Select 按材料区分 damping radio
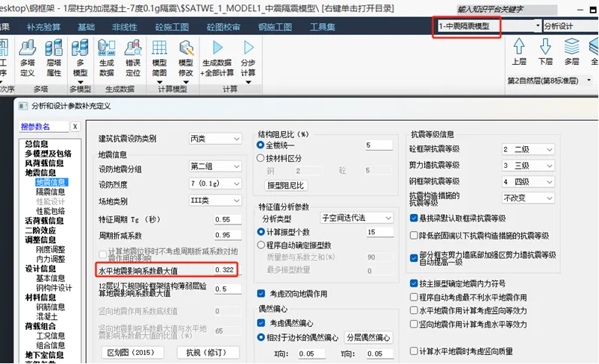Image resolution: width=599 pixels, height=364 pixels. click(261, 158)
